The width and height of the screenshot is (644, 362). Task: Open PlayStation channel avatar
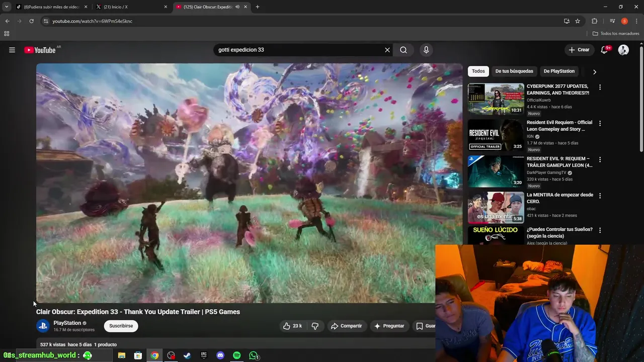pos(43,326)
